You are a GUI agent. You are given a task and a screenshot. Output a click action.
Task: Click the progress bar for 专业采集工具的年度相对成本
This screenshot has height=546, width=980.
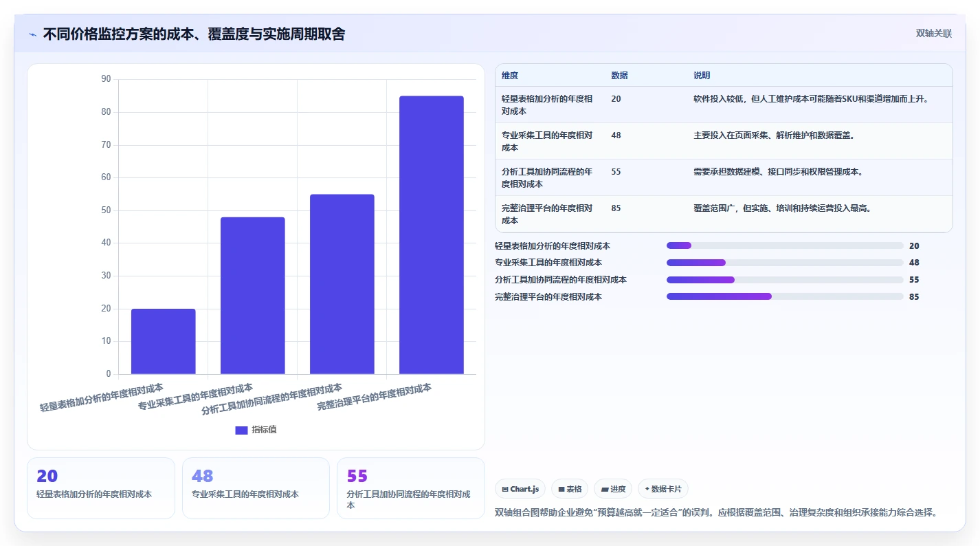785,263
